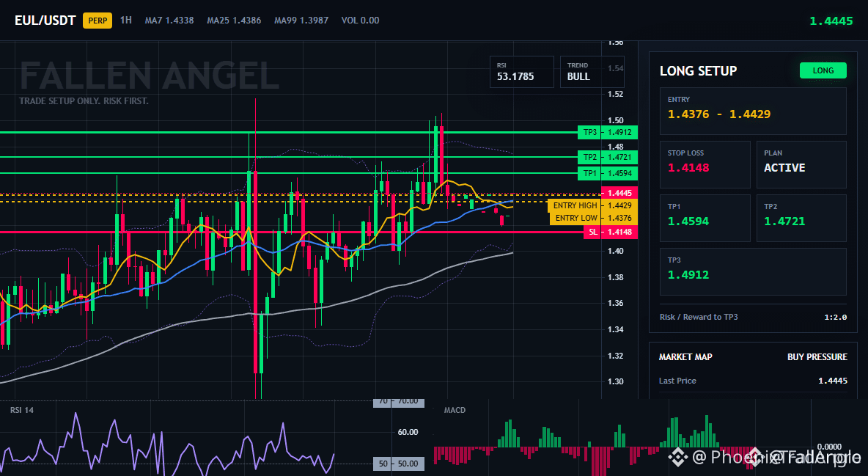Click the ENTRY LOW 1.4376 label

point(594,219)
